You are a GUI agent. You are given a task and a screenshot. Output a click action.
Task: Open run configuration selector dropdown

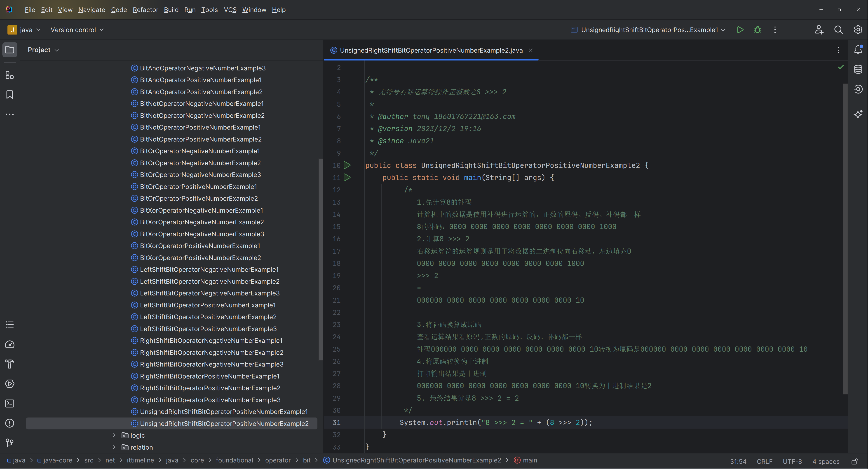click(648, 30)
